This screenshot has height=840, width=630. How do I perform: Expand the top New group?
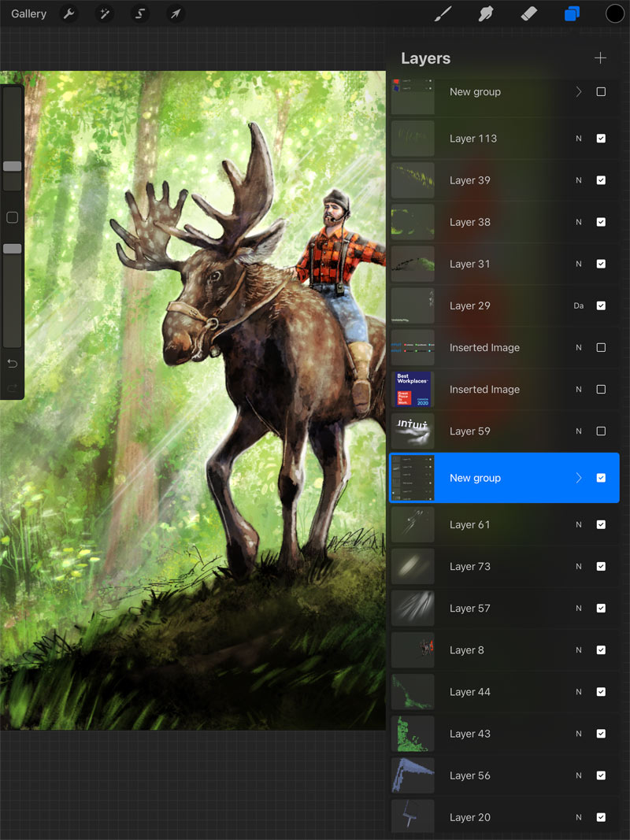(579, 91)
